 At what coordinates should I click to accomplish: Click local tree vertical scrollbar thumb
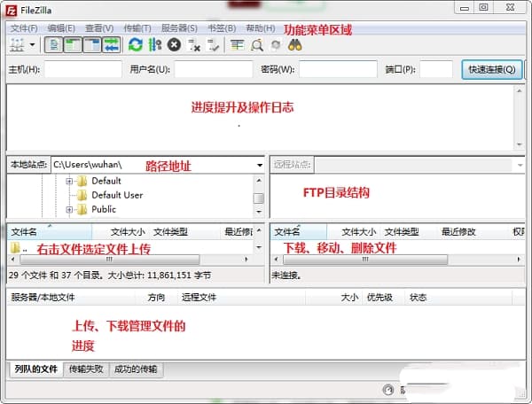click(x=259, y=198)
